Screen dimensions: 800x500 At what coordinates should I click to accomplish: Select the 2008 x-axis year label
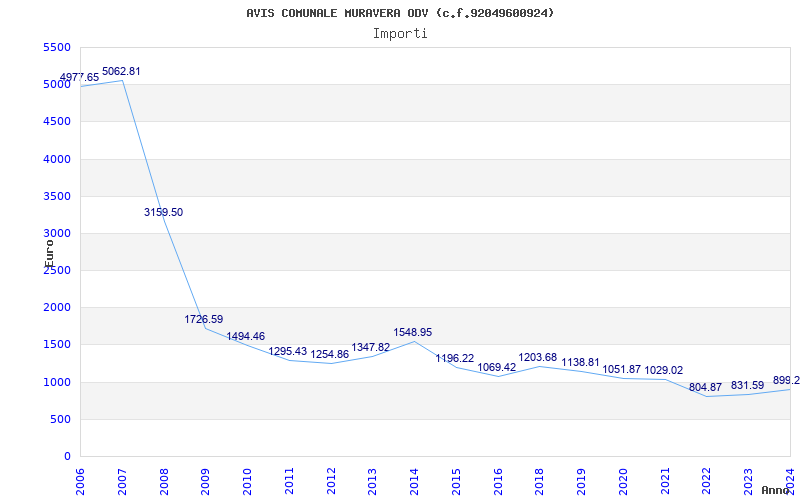point(164,481)
